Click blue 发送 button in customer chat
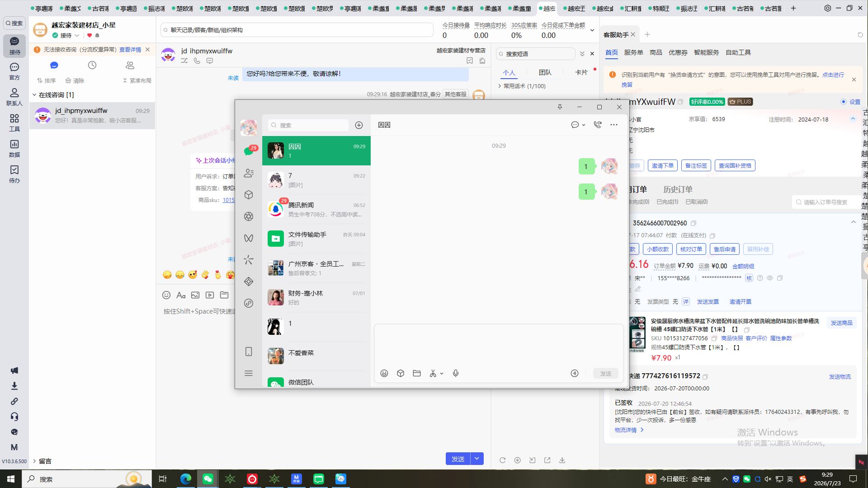868x488 pixels. point(458,459)
